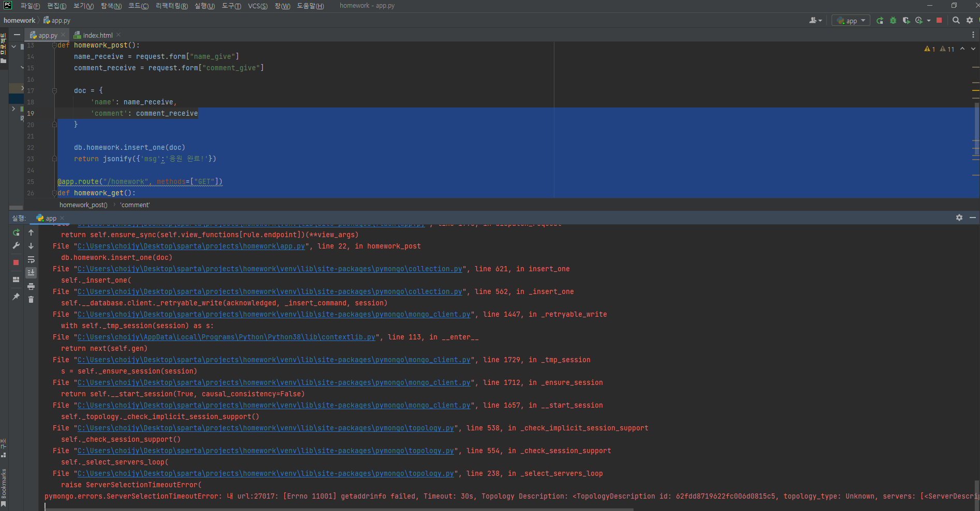Fold homework_post function at line 13
This screenshot has height=511, width=980.
tap(54, 45)
